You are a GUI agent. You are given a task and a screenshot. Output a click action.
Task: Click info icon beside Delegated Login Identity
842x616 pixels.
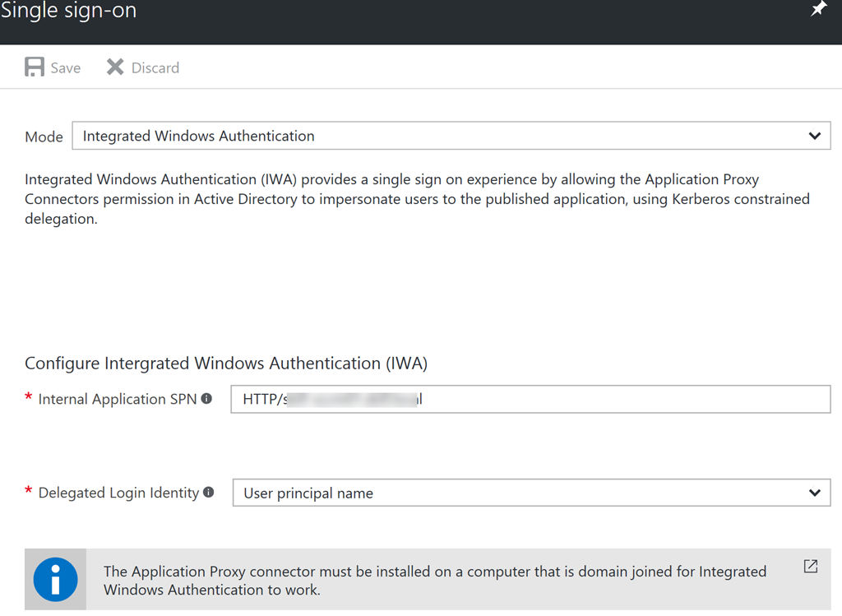[209, 492]
